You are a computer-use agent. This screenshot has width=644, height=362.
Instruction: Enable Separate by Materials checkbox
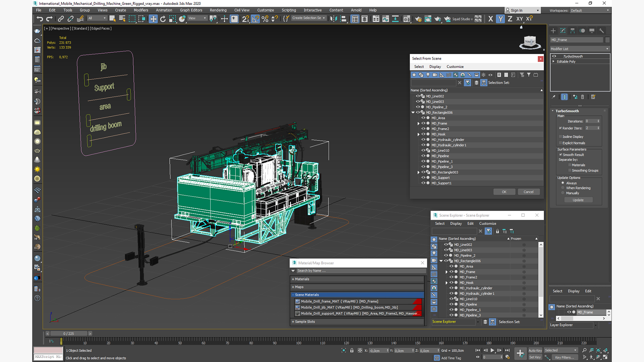pyautogui.click(x=570, y=165)
